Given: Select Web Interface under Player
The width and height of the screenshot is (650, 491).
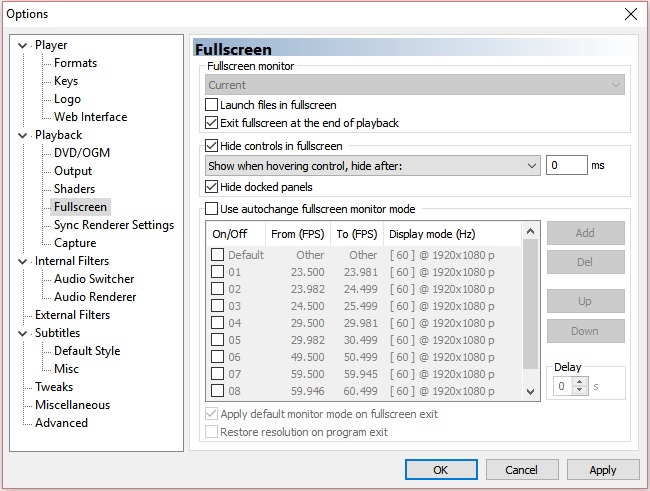Looking at the screenshot, I should coord(90,117).
